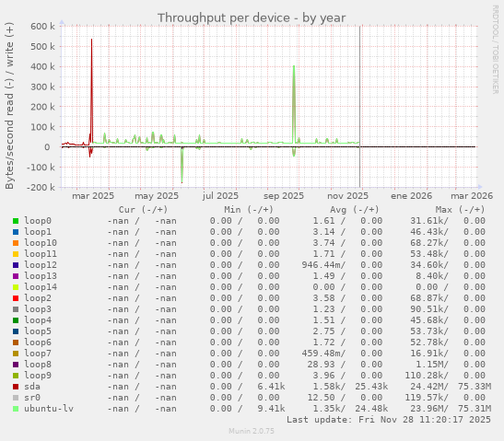Select the loop7 legend label
504x441 pixels.
click(38, 354)
